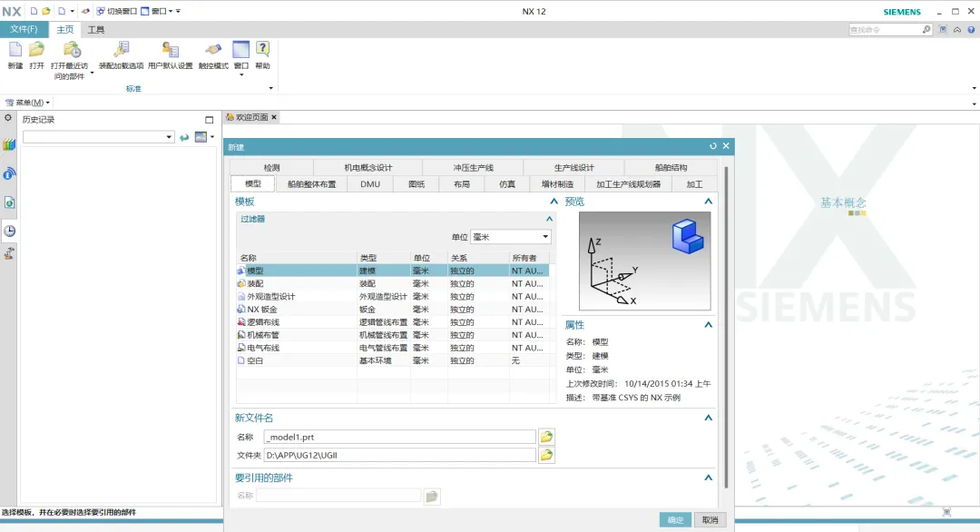
Task: Click the _model1.prt name input field
Action: click(x=399, y=437)
